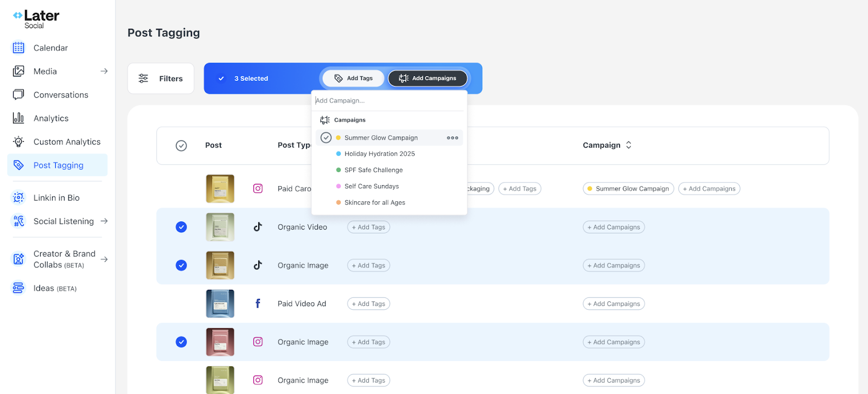
Task: Choose SPF Safe Challenge from list
Action: [x=373, y=170]
